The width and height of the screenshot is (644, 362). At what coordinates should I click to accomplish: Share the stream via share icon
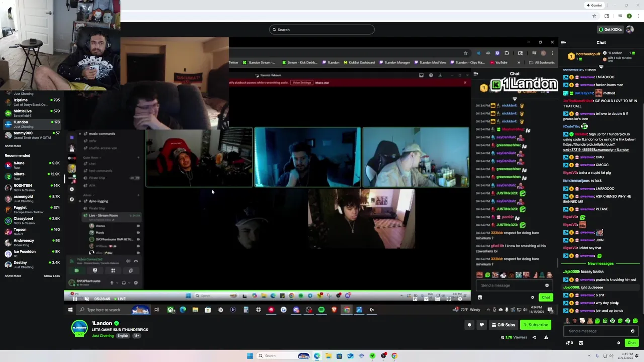tap(534, 337)
